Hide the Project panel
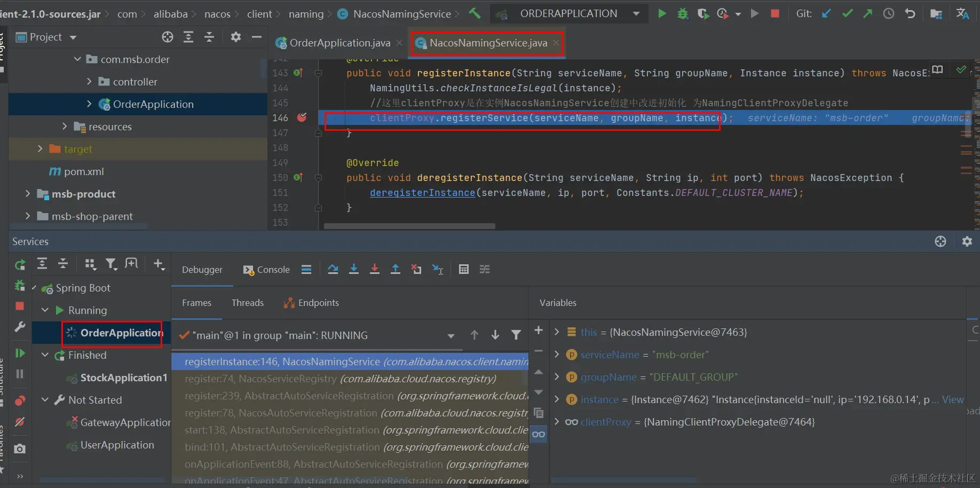 point(257,37)
